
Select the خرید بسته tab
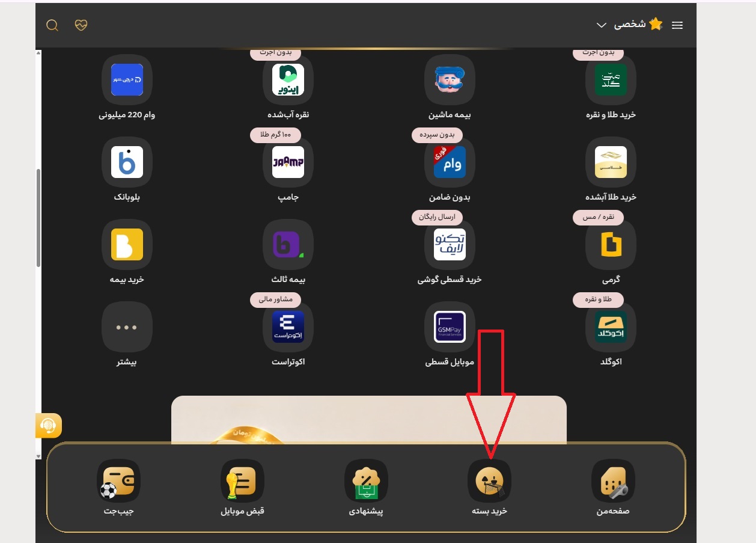[489, 488]
